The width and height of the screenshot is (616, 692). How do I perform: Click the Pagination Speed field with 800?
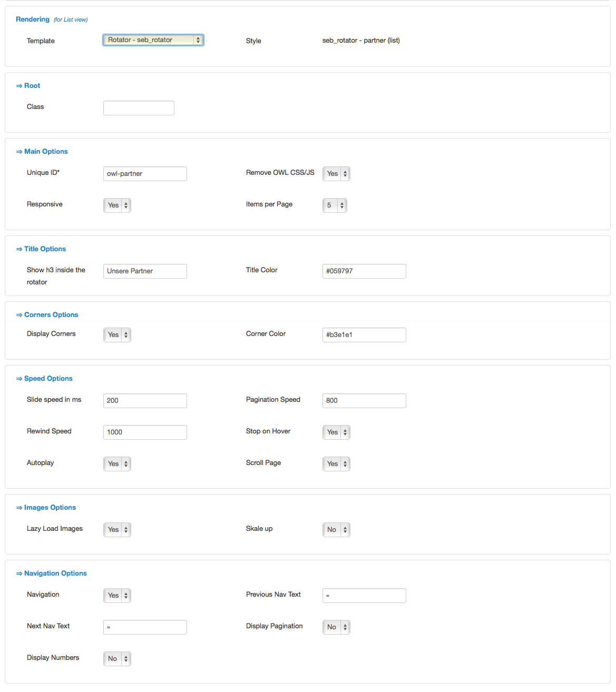pyautogui.click(x=364, y=401)
